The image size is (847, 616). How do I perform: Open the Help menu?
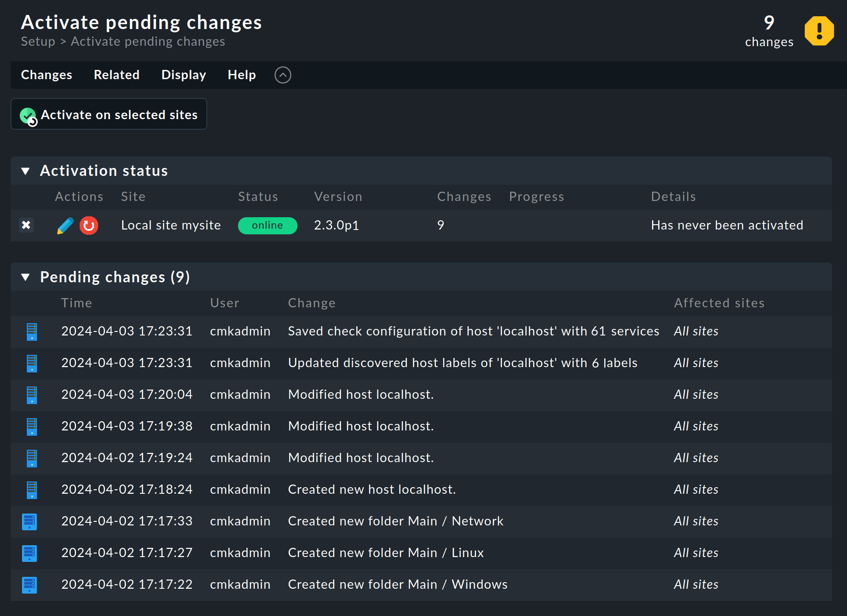pyautogui.click(x=242, y=75)
